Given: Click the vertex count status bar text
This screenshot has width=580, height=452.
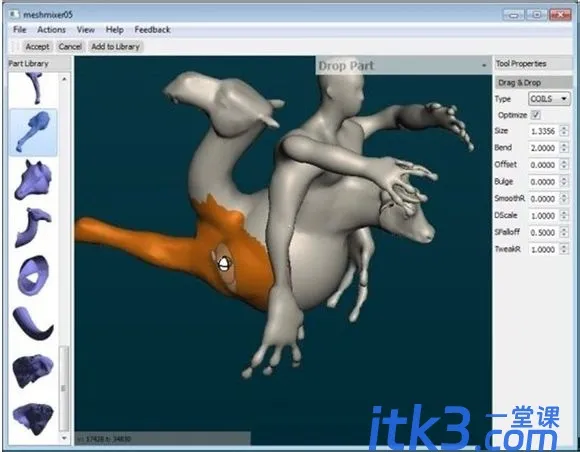Looking at the screenshot, I should [104, 439].
